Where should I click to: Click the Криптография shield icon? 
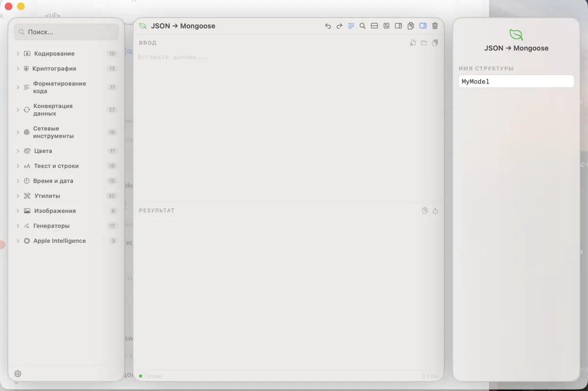(26, 69)
